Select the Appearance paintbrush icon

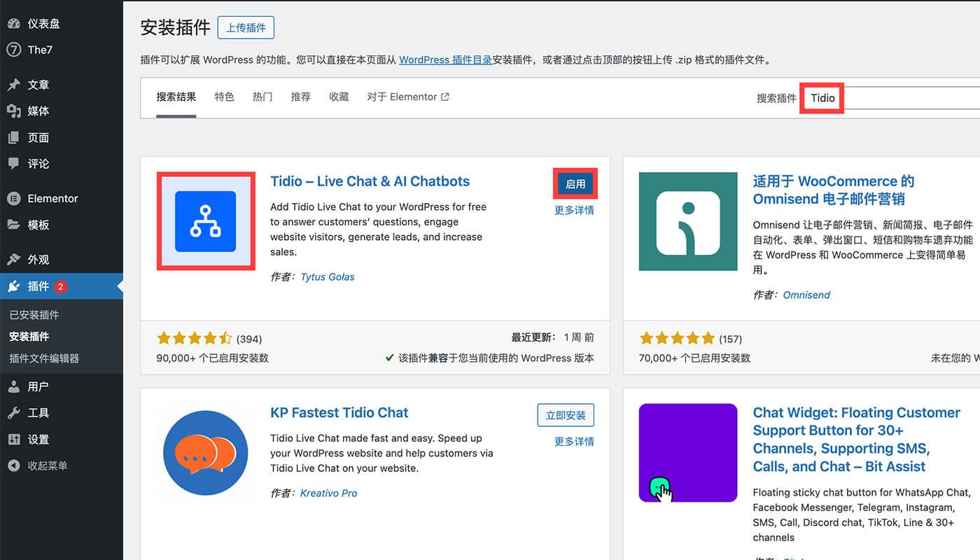click(14, 260)
